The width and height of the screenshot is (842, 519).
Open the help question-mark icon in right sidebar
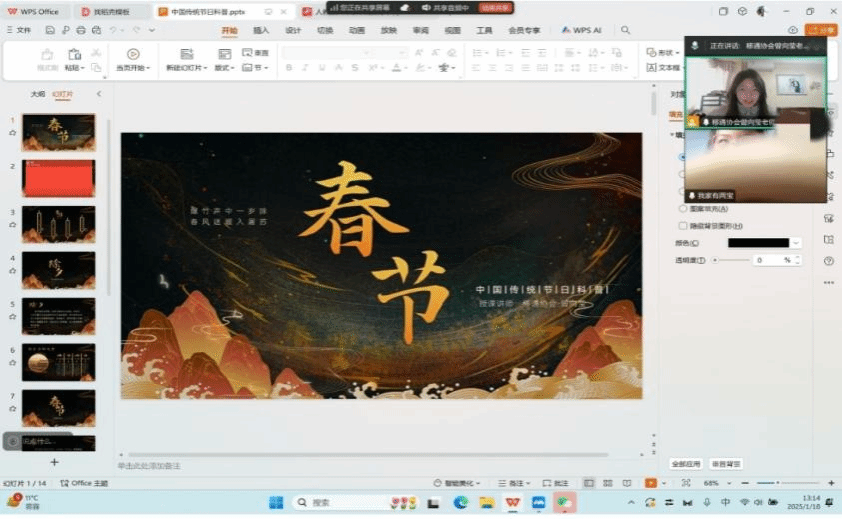pyautogui.click(x=828, y=261)
